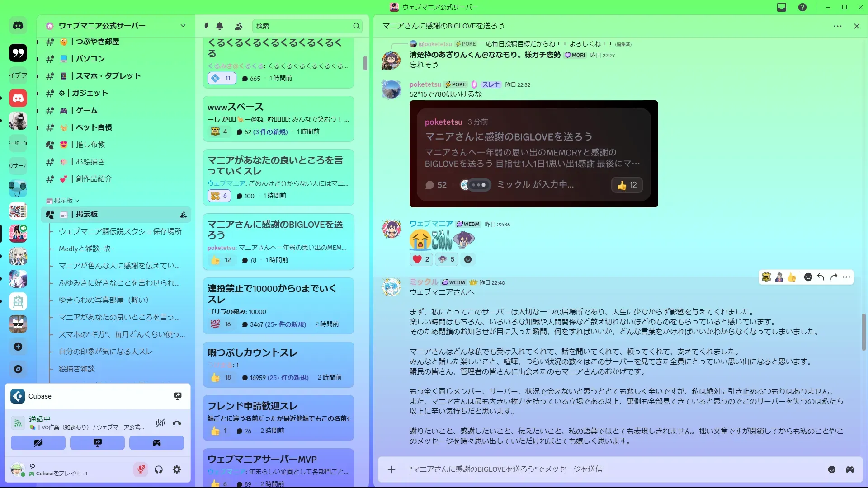Click the reply arrow in message toolbar
This screenshot has width=868, height=488.
pyautogui.click(x=821, y=277)
